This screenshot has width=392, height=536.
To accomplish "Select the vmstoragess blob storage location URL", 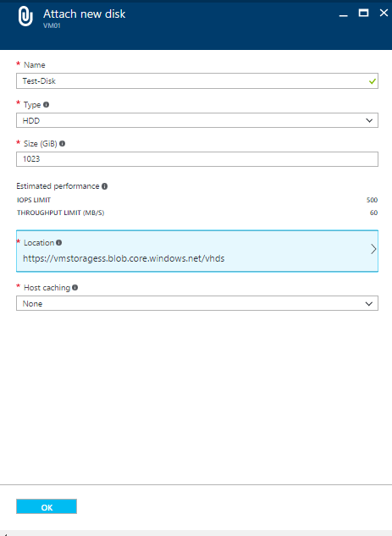I will [124, 258].
